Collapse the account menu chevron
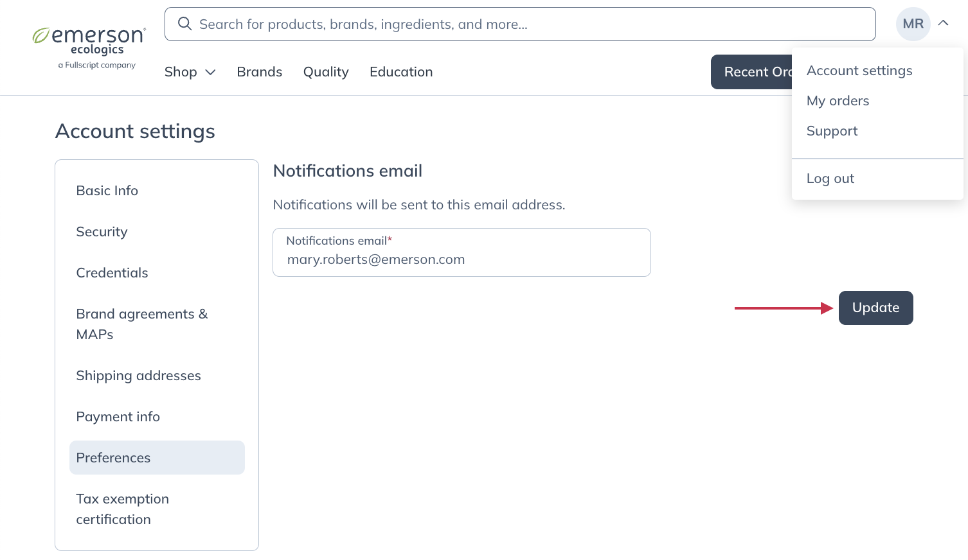 coord(944,23)
